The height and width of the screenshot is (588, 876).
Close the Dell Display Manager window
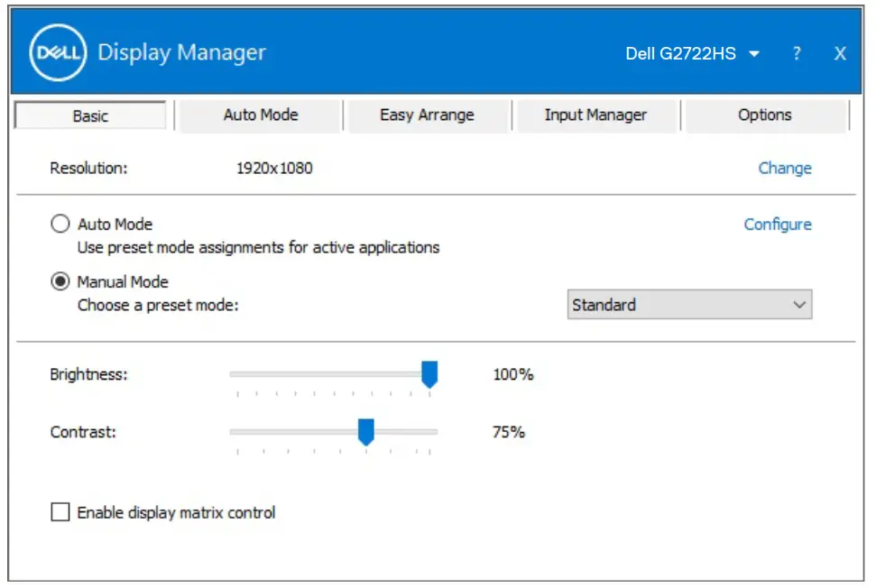839,53
